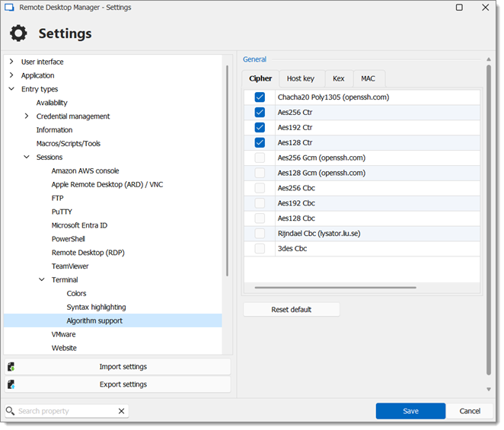The height and width of the screenshot is (430, 504).
Task: Collapse the Sessions tree node
Action: [27, 157]
